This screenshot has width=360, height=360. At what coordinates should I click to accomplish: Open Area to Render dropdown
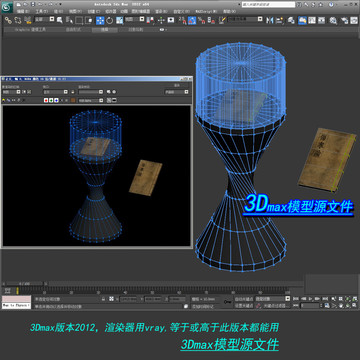12,92
